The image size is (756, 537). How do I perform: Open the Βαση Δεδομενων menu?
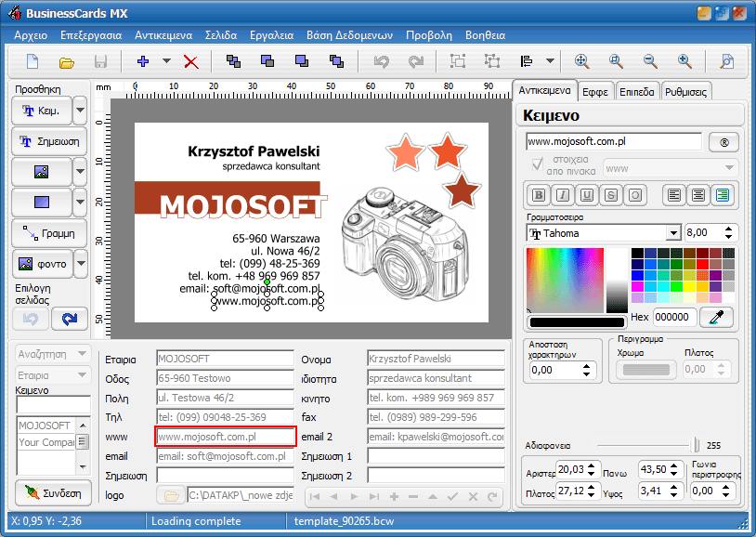(349, 35)
